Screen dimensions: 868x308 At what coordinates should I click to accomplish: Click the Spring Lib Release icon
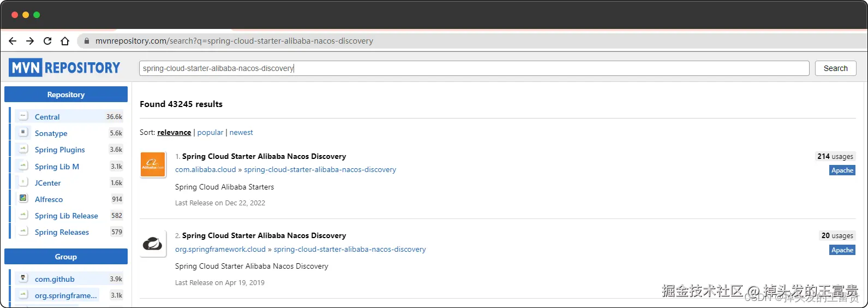[x=23, y=215]
